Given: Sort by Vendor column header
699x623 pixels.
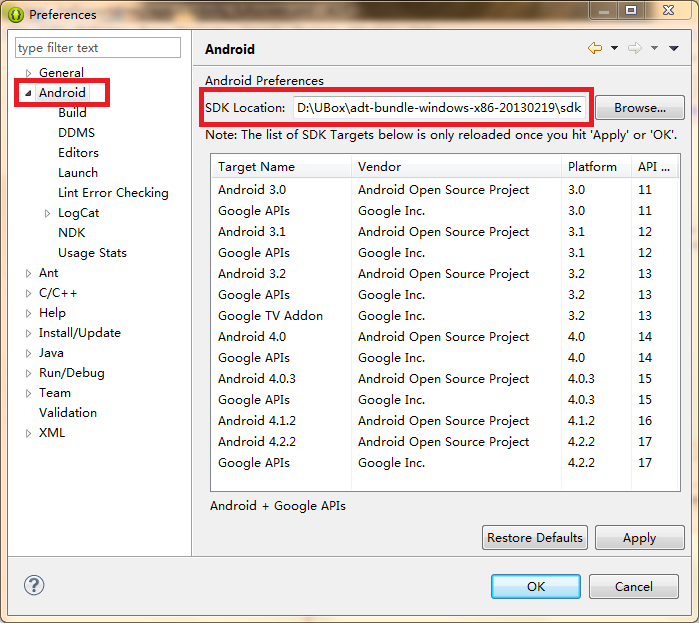Looking at the screenshot, I should pyautogui.click(x=456, y=167).
